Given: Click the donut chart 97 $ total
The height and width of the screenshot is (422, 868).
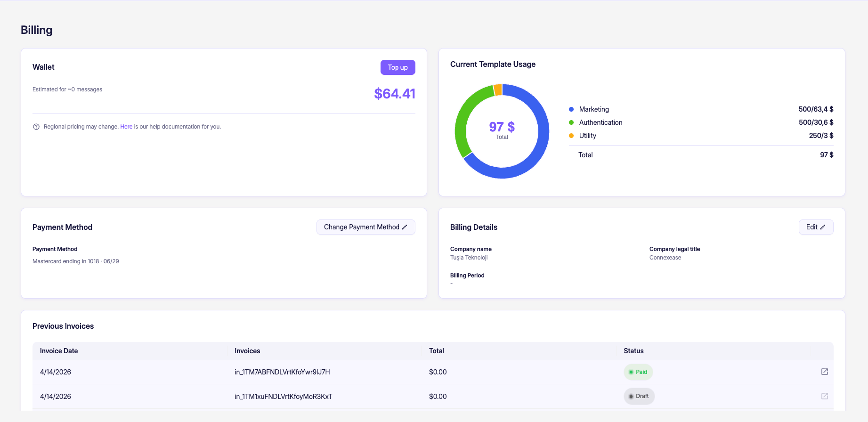Looking at the screenshot, I should click(x=502, y=127).
